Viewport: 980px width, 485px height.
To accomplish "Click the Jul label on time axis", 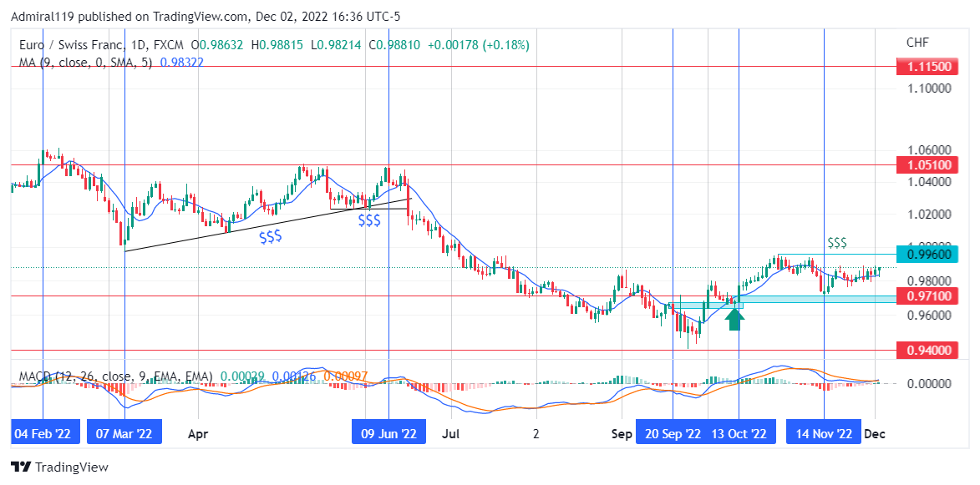I will pyautogui.click(x=451, y=433).
